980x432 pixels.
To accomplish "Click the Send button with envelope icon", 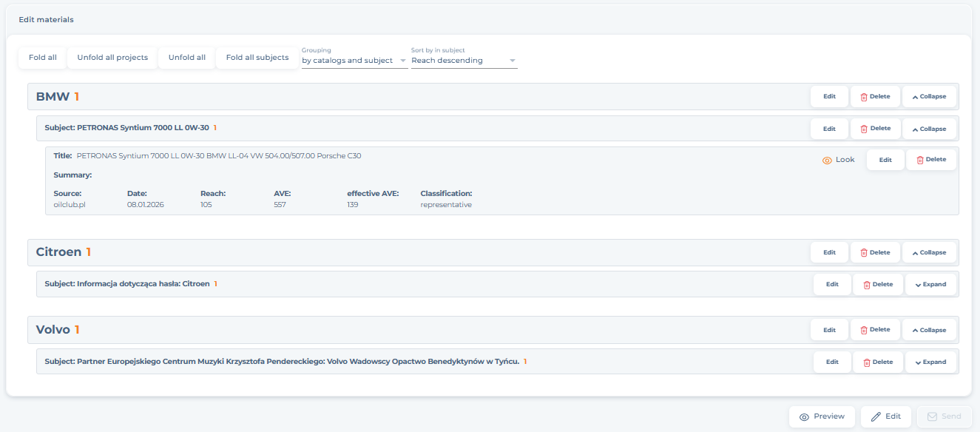I will tap(944, 416).
